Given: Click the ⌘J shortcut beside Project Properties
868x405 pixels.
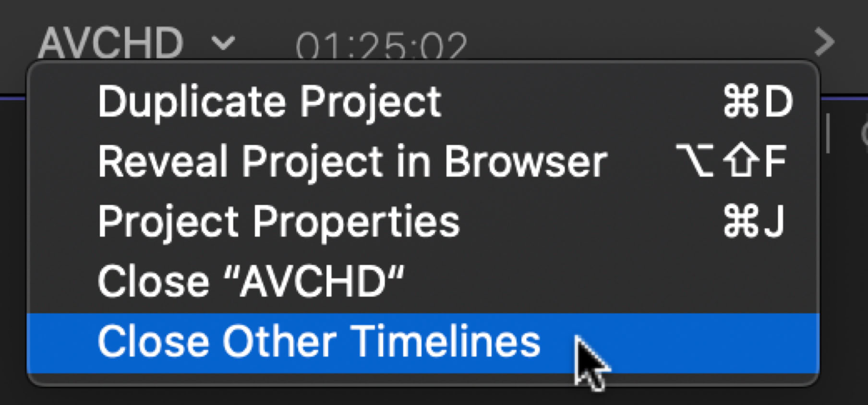Looking at the screenshot, I should (x=754, y=222).
